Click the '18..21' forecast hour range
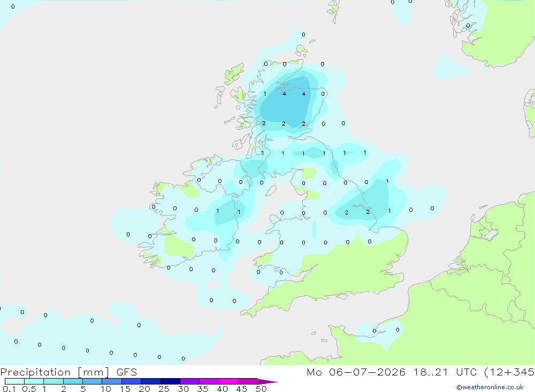Viewport: 535px width, 392px height. (431, 372)
